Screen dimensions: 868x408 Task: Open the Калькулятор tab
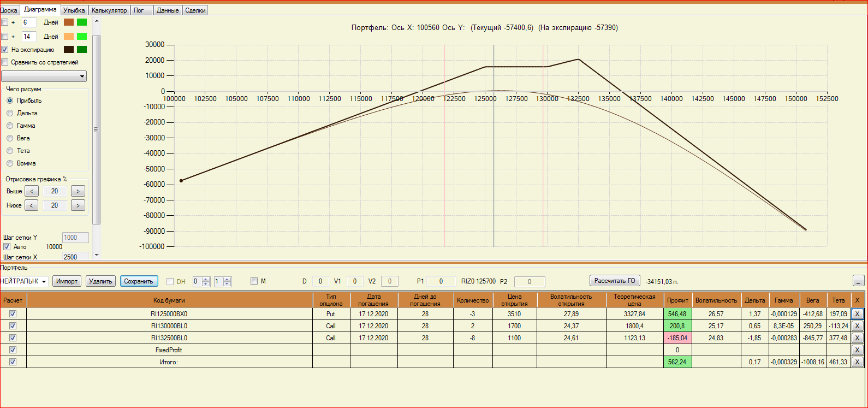pyautogui.click(x=109, y=10)
